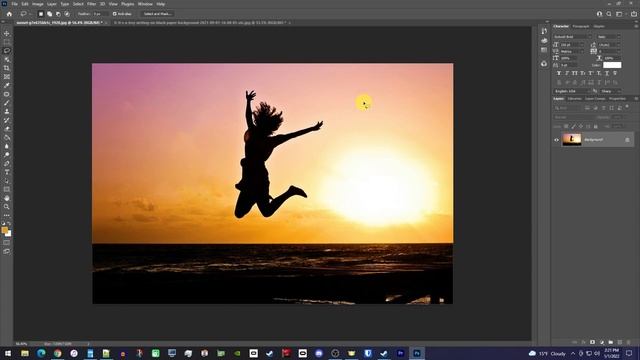
Task: Select the Eraser tool
Action: (7, 129)
